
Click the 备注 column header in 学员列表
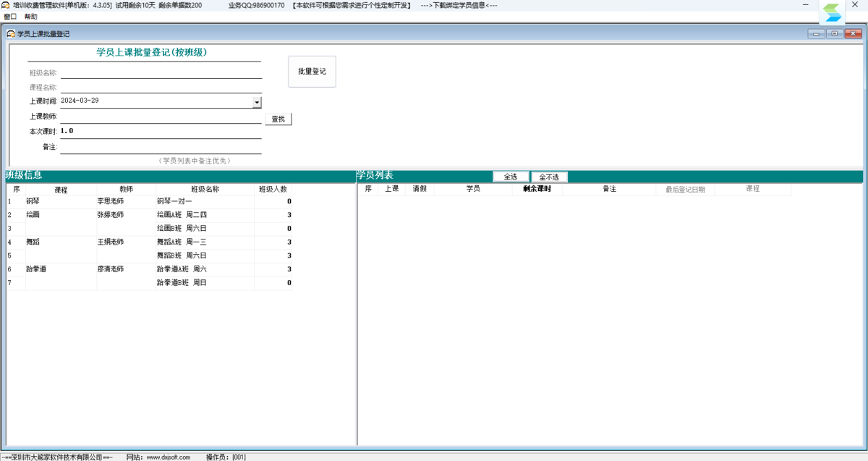609,189
